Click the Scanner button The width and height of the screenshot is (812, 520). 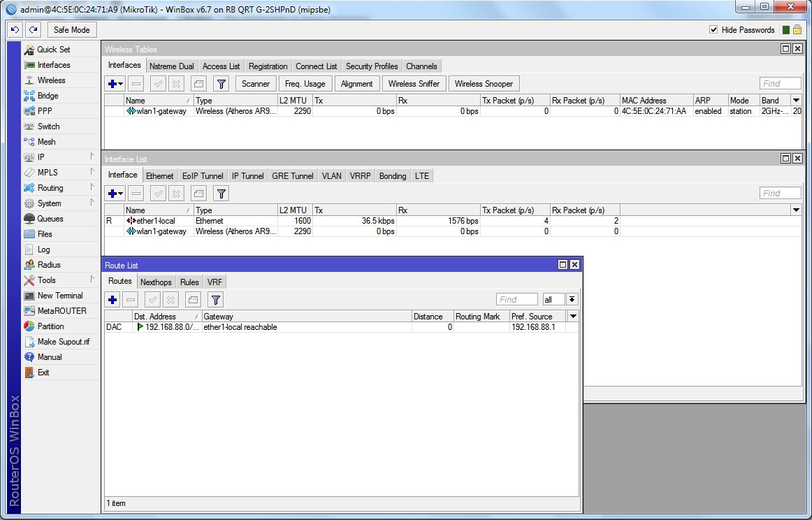coord(256,84)
